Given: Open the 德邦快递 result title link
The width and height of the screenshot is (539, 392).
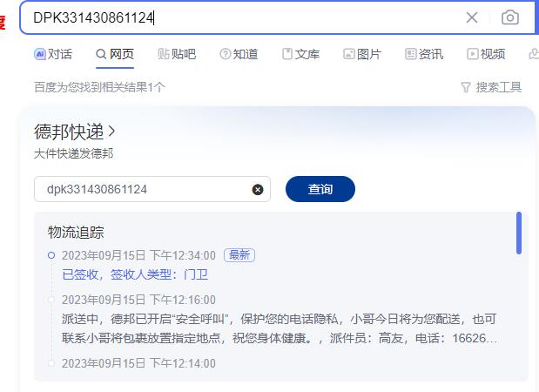Looking at the screenshot, I should 75,132.
